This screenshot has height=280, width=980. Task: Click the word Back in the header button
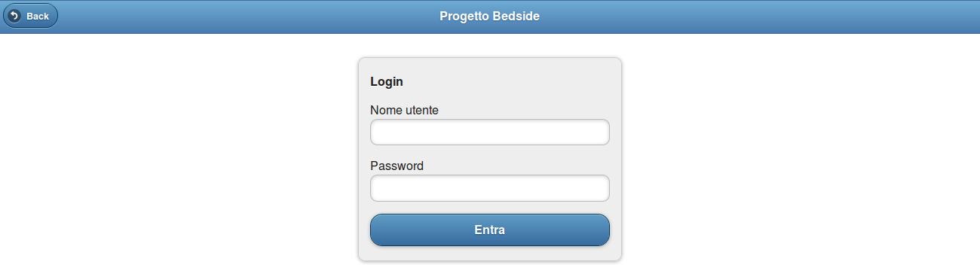pos(38,16)
